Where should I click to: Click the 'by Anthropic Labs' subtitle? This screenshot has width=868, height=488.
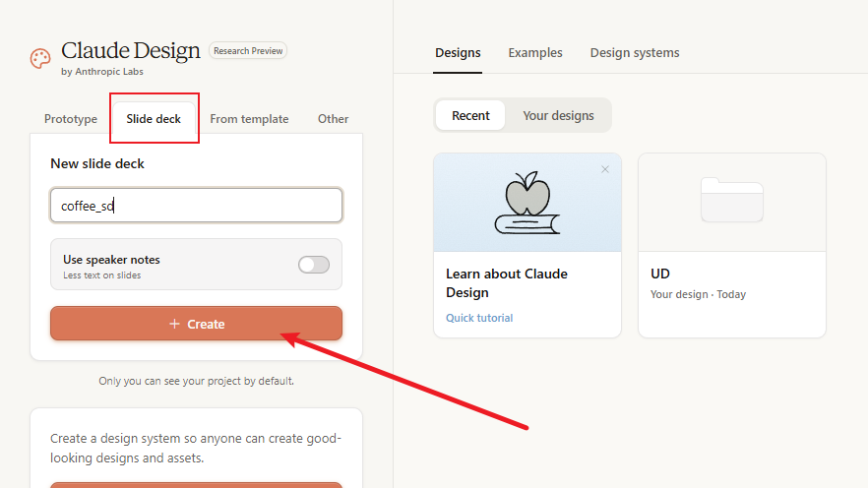click(102, 72)
